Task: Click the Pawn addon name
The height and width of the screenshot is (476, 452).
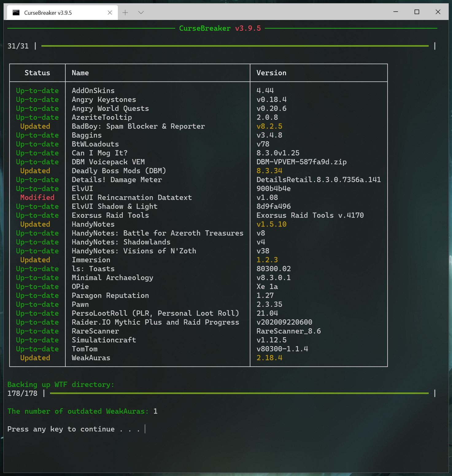Action: coord(80,304)
